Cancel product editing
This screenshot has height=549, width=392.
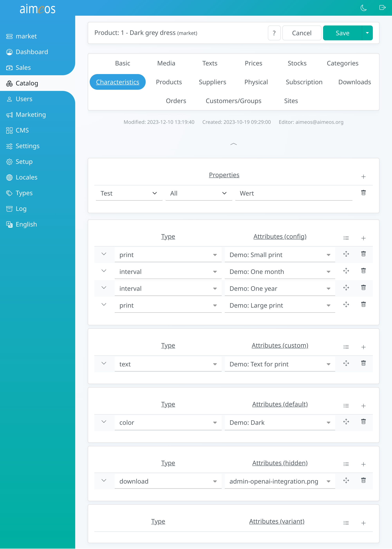pos(302,33)
